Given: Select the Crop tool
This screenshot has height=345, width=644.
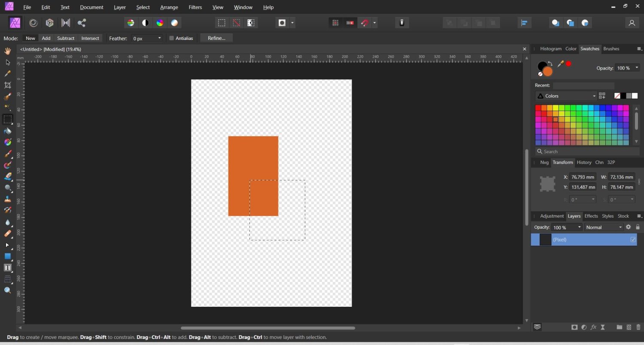Looking at the screenshot, I should pyautogui.click(x=7, y=85).
